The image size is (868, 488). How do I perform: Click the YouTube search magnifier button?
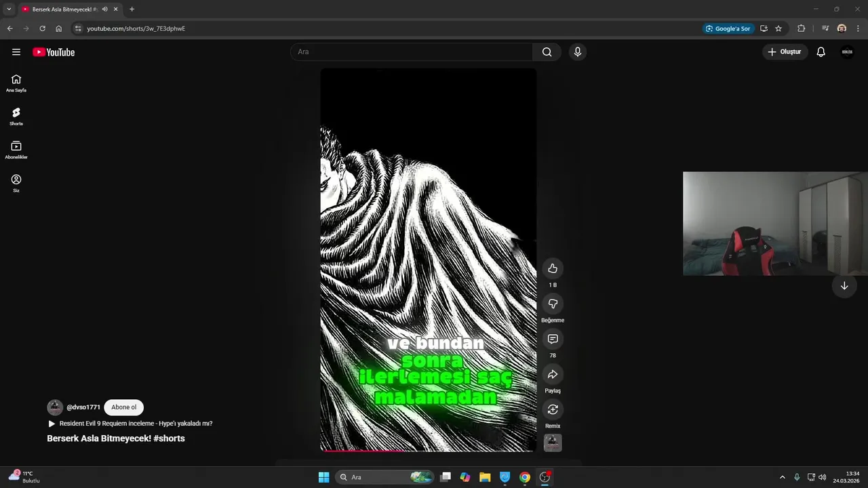[547, 52]
